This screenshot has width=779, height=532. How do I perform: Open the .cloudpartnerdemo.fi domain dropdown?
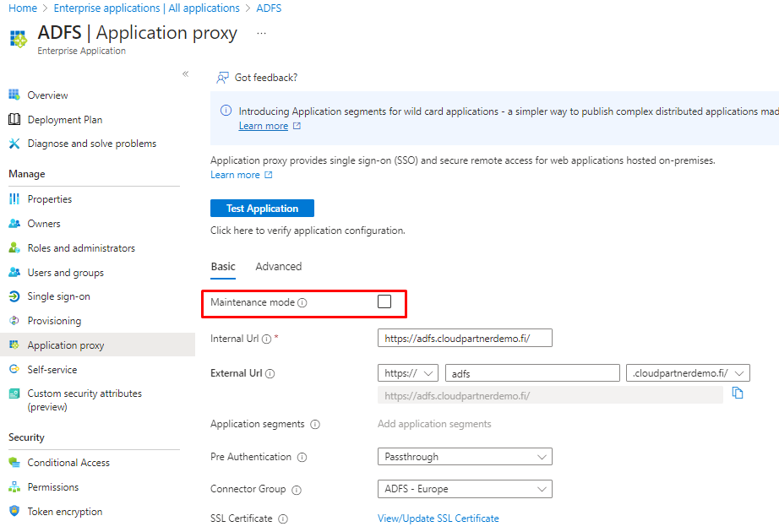tap(687, 373)
